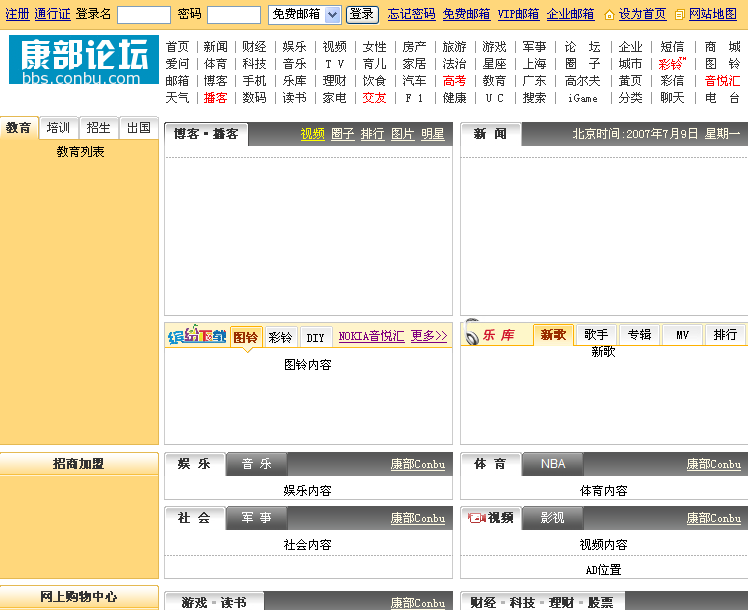
Task: Switch to the NBA tab beside 体育
Action: click(553, 464)
